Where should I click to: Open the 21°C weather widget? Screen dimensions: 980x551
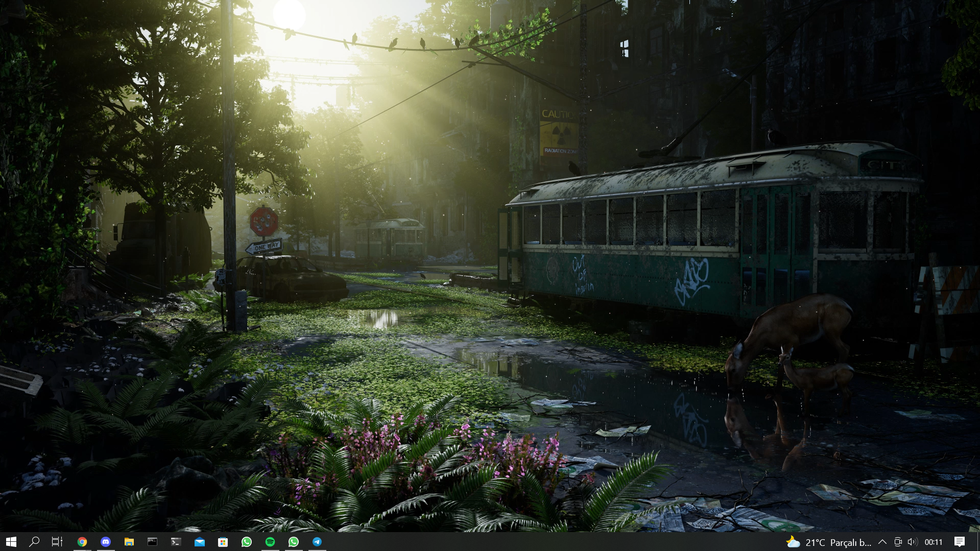829,542
